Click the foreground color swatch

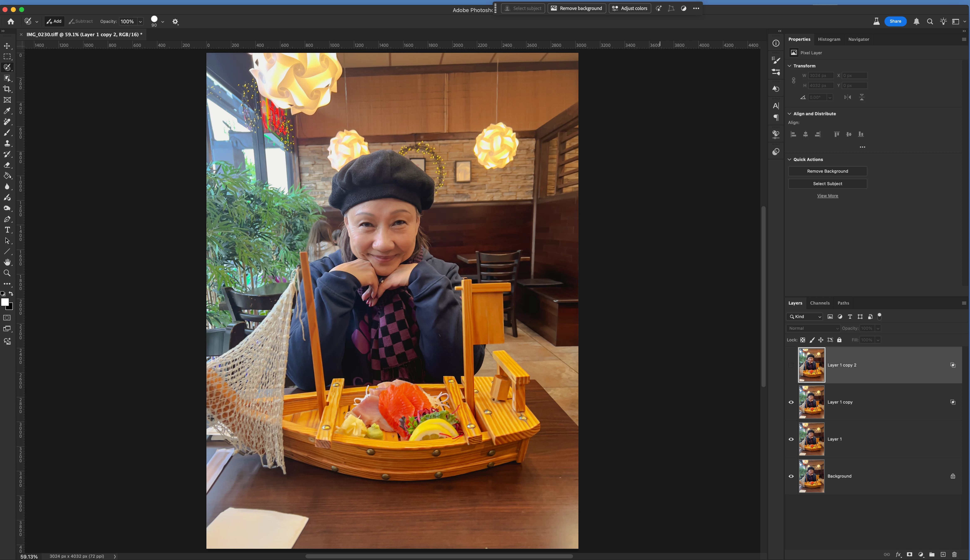tap(5, 302)
